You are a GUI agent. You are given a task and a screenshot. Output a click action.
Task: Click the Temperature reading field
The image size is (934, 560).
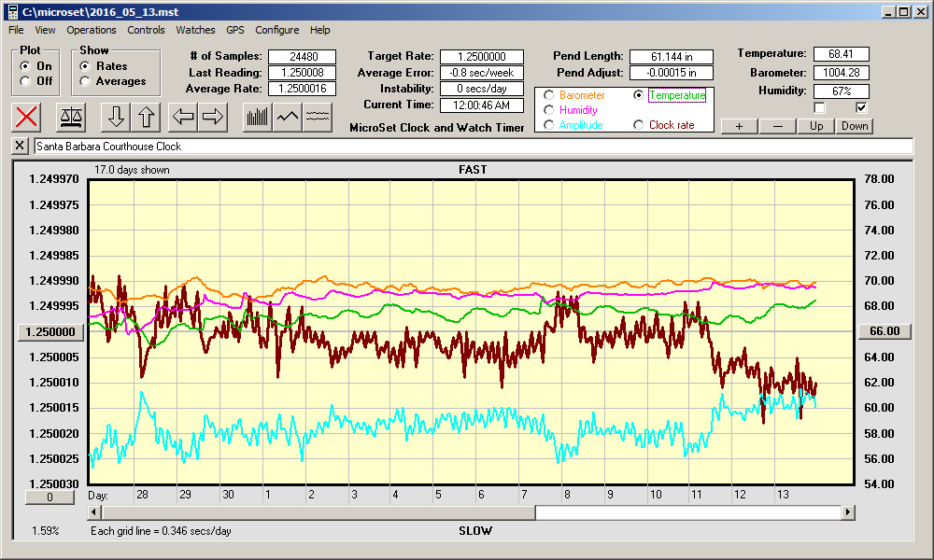[842, 54]
